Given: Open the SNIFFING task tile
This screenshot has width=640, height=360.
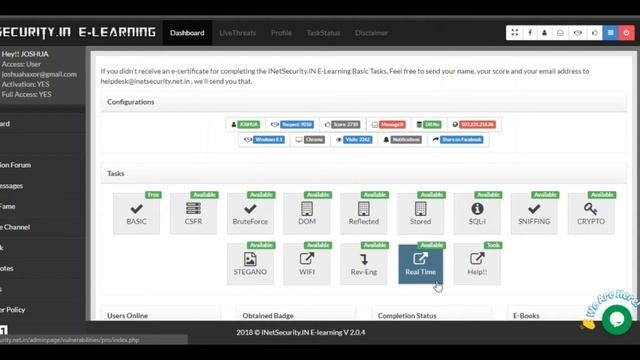Looking at the screenshot, I should pyautogui.click(x=534, y=214).
